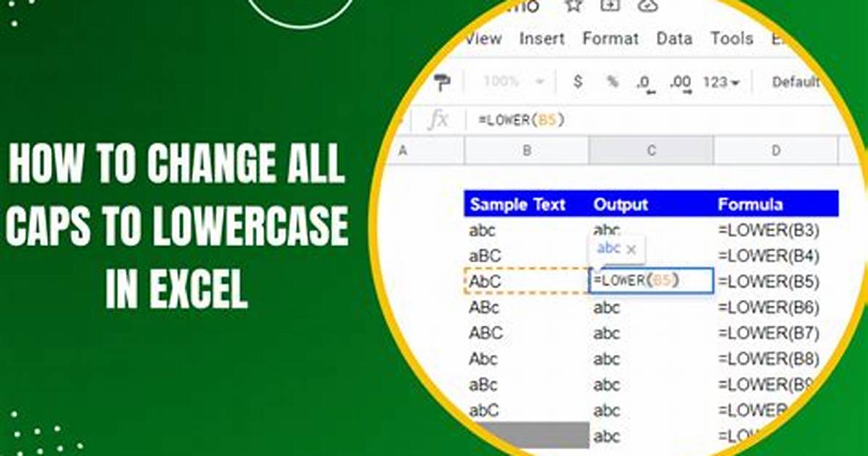The image size is (868, 456).
Task: Star the document icon
Action: (574, 6)
